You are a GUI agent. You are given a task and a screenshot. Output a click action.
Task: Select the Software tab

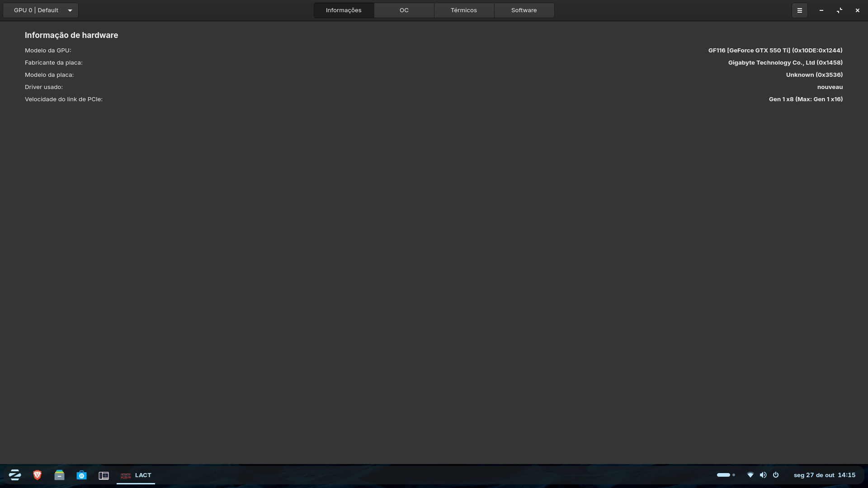pyautogui.click(x=524, y=10)
